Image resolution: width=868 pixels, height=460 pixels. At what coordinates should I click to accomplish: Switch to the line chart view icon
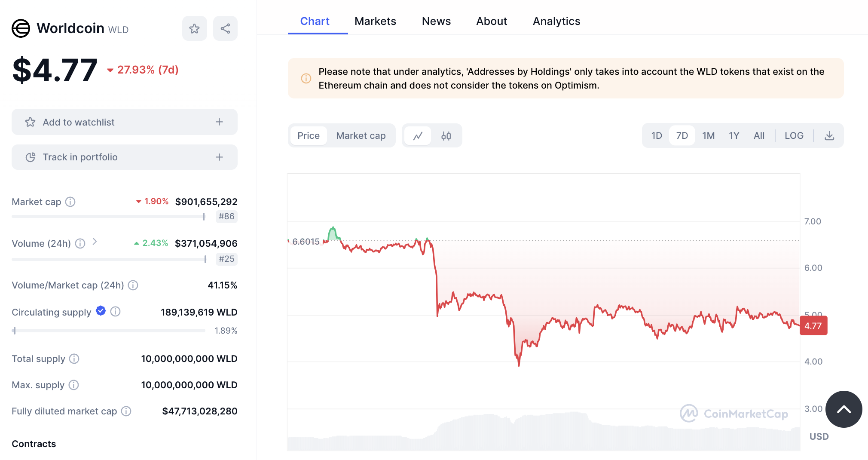(x=418, y=136)
